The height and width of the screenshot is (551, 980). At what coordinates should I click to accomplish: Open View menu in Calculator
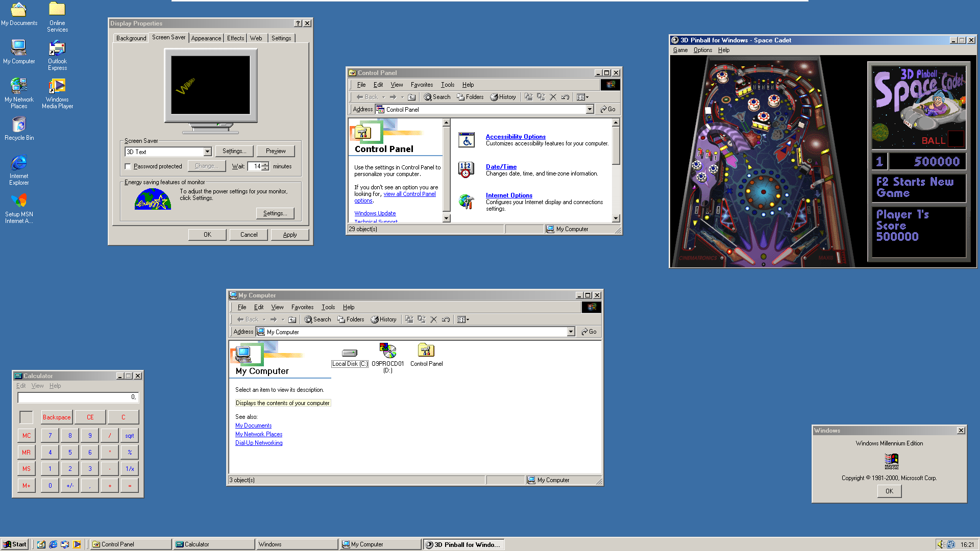(x=37, y=386)
